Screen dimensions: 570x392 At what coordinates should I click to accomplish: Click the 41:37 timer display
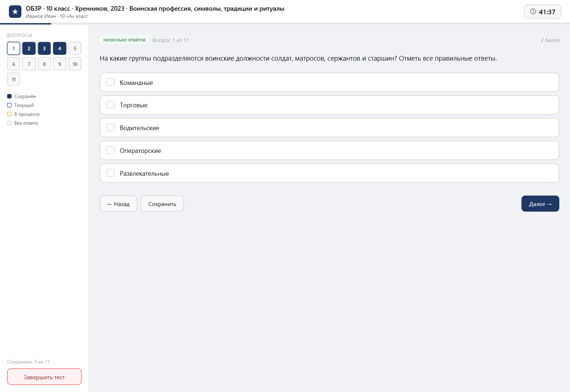point(543,12)
